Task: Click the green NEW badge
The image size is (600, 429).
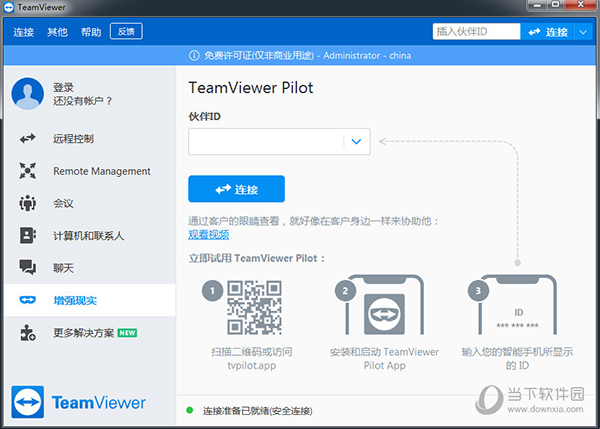Action: click(x=127, y=333)
